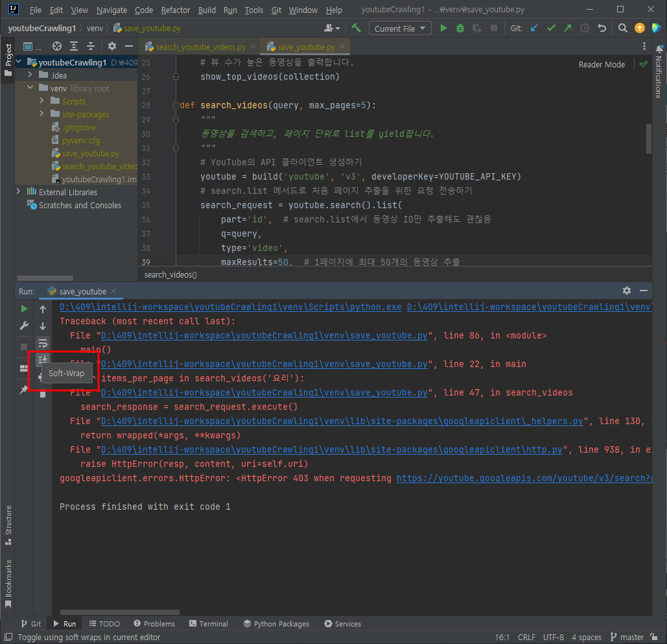Open the Notifications bell icon
The height and width of the screenshot is (644, 667).
659,49
